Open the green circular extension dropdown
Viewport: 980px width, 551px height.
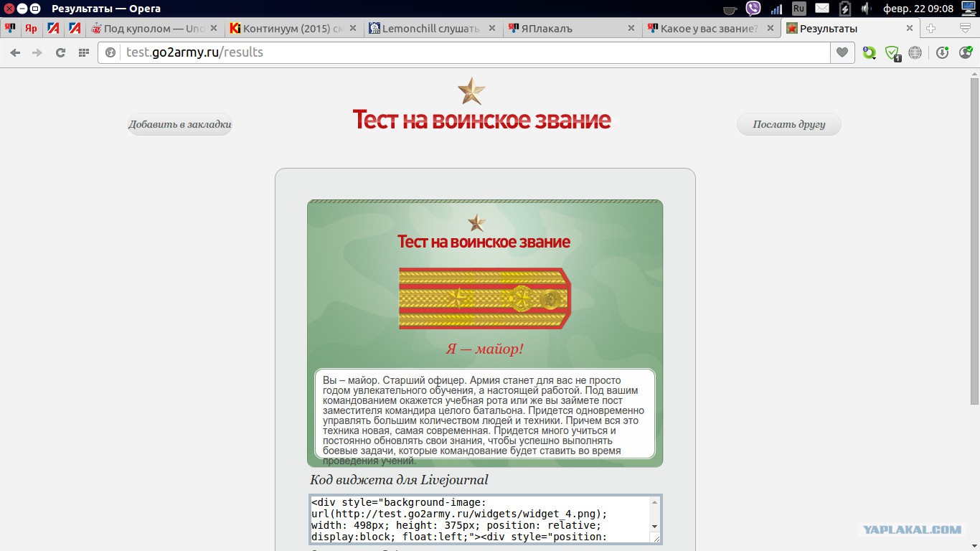click(x=869, y=52)
